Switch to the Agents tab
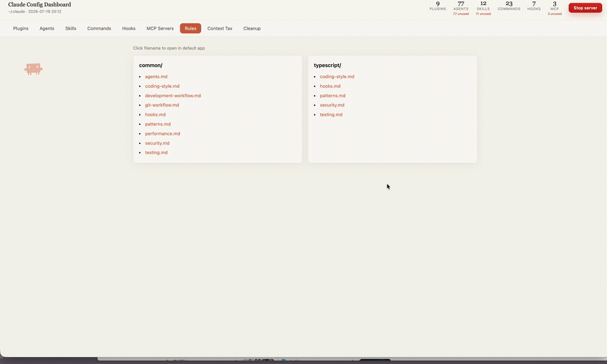 click(x=47, y=28)
